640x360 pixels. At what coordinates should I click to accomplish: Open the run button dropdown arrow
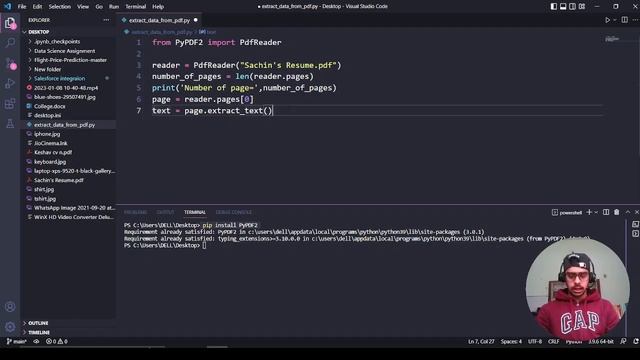615,20
